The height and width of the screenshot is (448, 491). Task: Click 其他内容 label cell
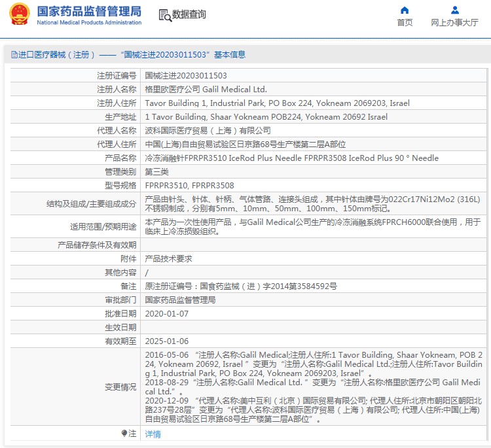(75, 273)
